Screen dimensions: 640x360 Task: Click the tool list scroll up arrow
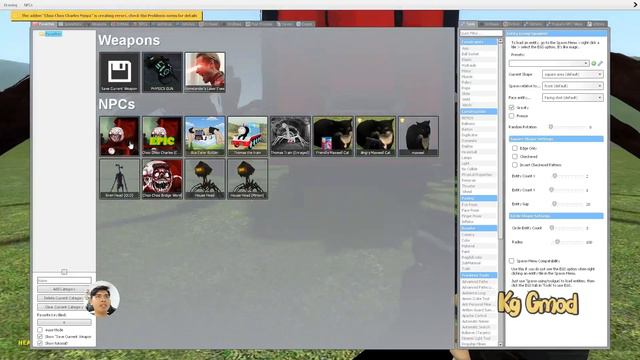[500, 41]
